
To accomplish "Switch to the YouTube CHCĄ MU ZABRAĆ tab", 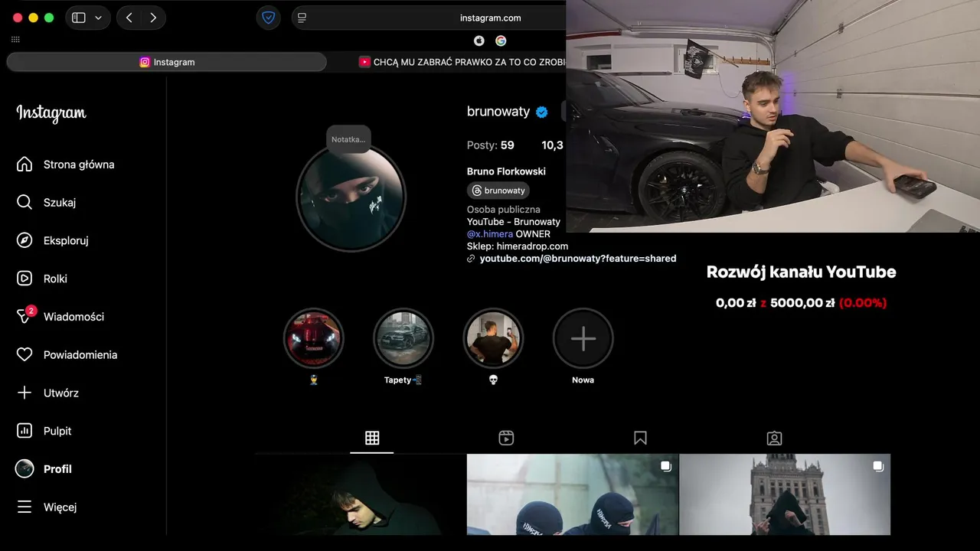I will tap(462, 62).
